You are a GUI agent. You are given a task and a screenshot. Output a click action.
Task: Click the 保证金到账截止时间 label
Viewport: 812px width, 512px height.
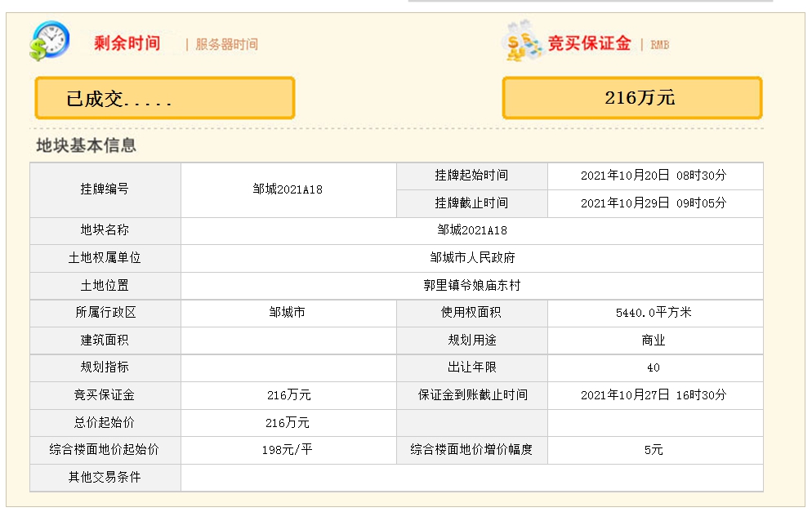pyautogui.click(x=473, y=395)
